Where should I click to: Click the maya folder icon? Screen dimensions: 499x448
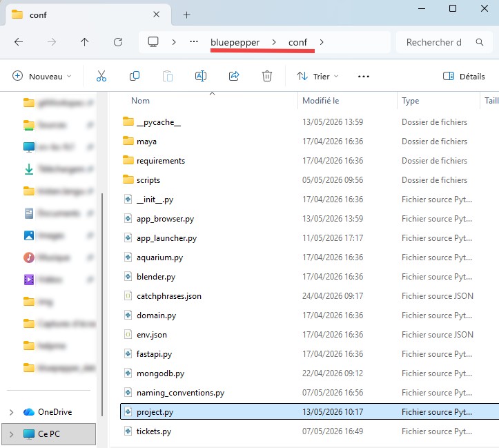pos(128,141)
